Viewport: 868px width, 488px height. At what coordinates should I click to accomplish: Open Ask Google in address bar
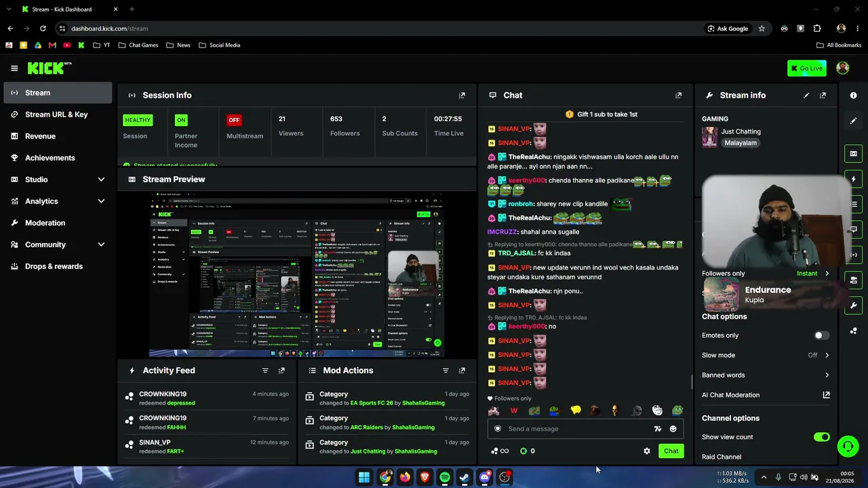point(728,28)
